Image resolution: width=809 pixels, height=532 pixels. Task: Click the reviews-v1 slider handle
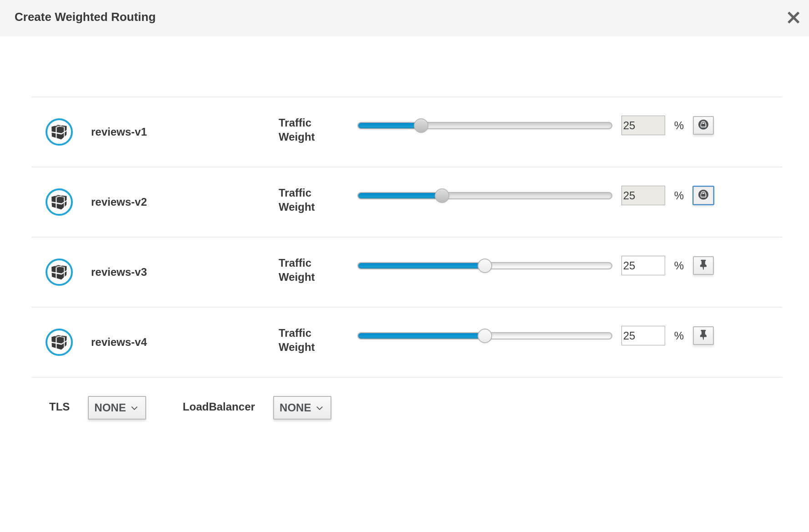pyautogui.click(x=421, y=126)
